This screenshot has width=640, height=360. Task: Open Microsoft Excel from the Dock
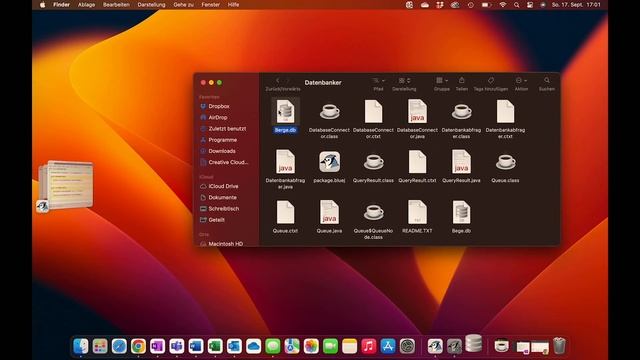coord(215,346)
